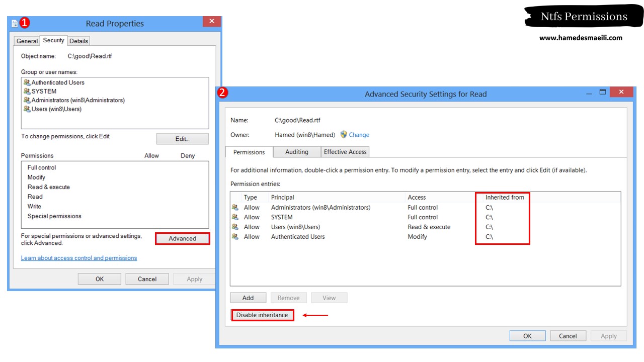Screen dimensions: 644x362
Task: Click the shield icon next to Change owner
Action: click(344, 135)
